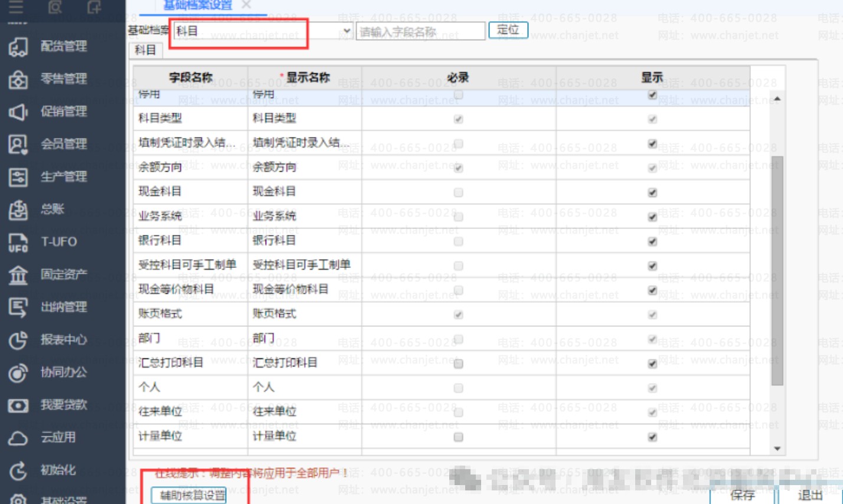Image resolution: width=843 pixels, height=504 pixels.
Task: Click the scrollbar up arrow
Action: tap(777, 99)
